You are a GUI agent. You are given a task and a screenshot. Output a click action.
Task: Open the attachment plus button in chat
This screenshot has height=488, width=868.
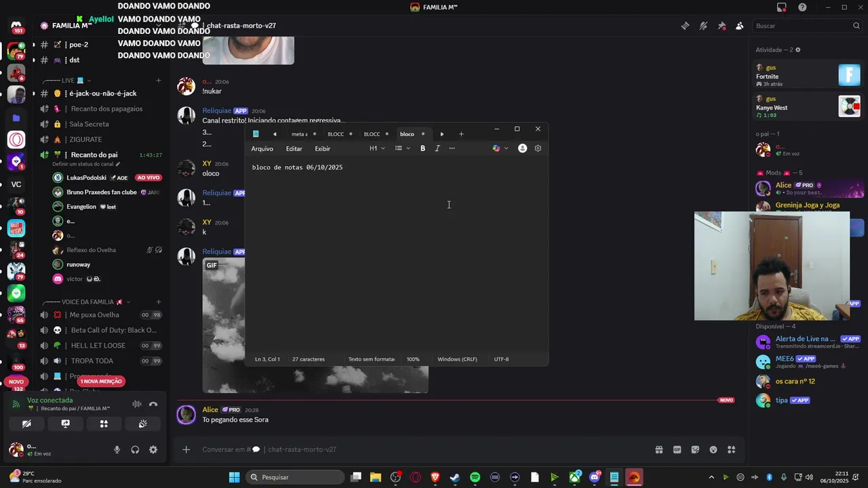186,449
